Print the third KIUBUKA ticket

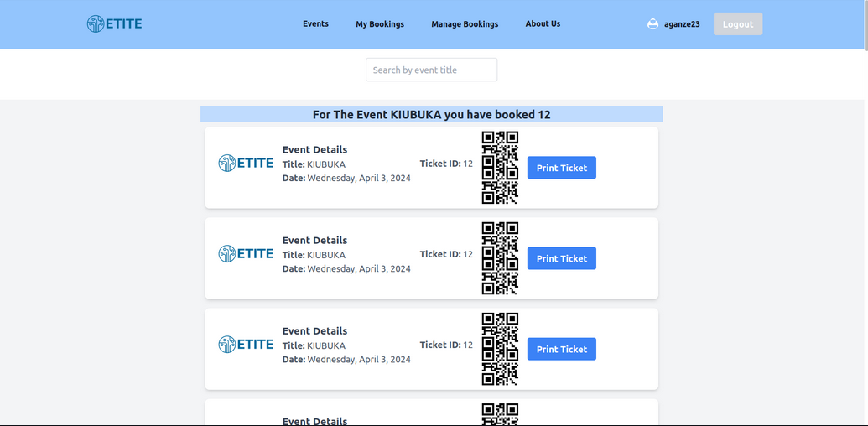point(562,349)
